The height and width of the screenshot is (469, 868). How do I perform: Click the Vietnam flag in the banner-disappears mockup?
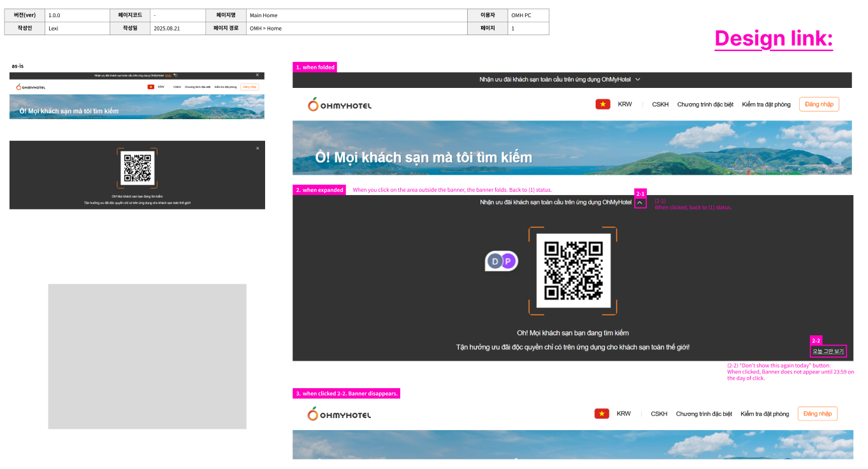click(x=602, y=414)
